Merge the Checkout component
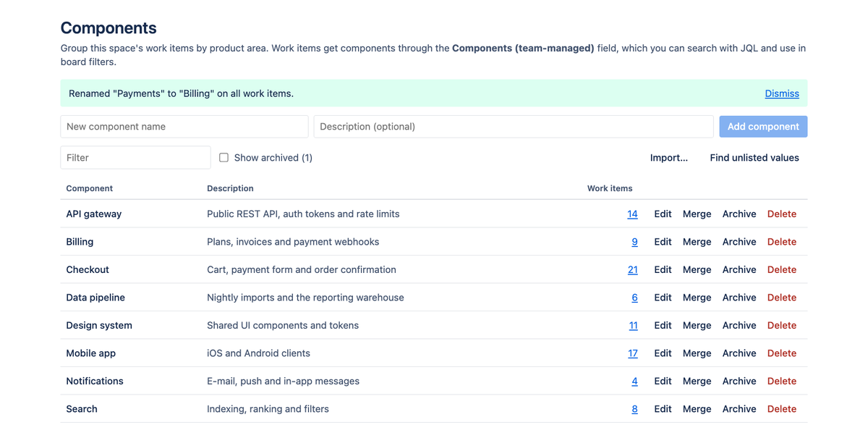Screen dimensions: 868x425 pos(697,269)
